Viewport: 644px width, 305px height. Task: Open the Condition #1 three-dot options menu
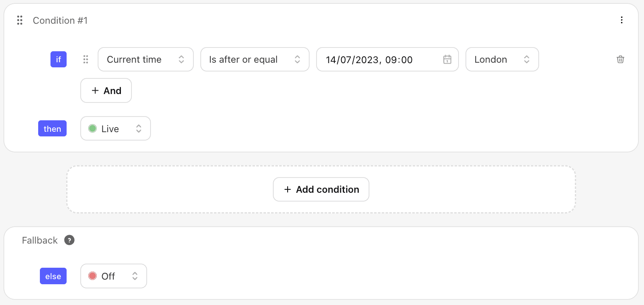(622, 20)
